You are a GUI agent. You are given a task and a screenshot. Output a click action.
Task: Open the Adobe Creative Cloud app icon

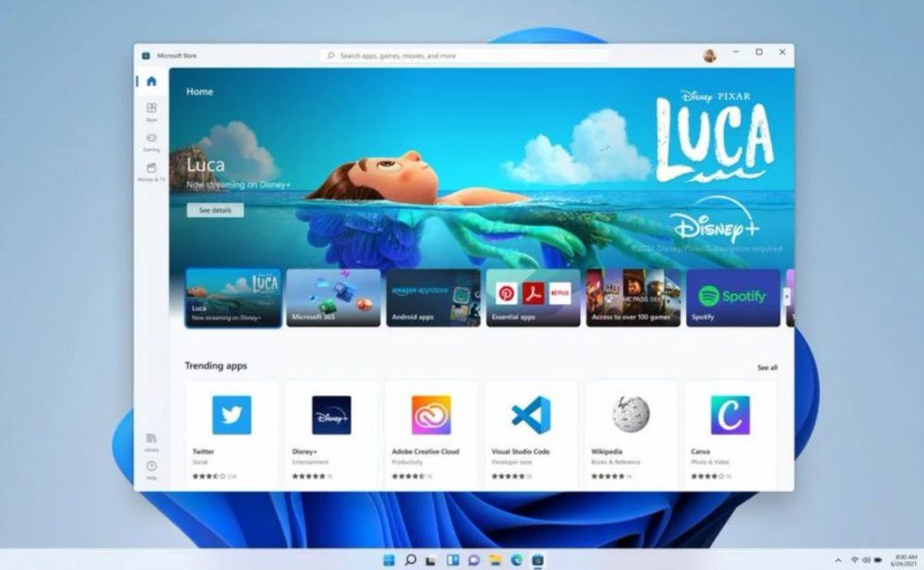(x=431, y=415)
